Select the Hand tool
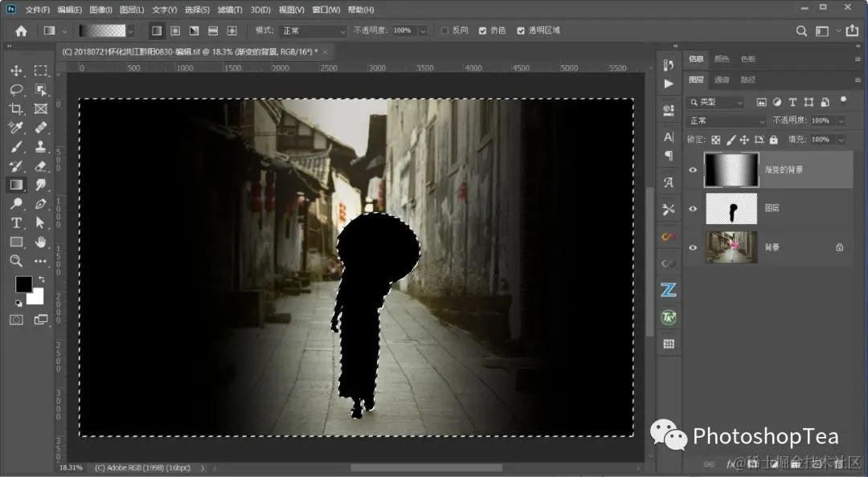The width and height of the screenshot is (868, 477). point(41,242)
